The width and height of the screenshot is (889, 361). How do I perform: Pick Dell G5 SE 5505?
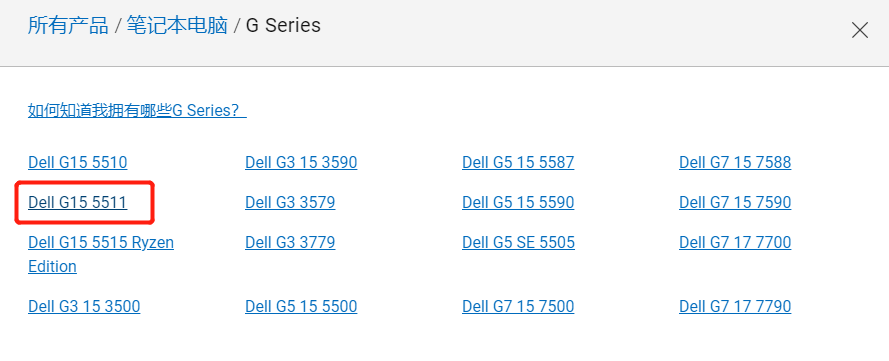(x=518, y=243)
